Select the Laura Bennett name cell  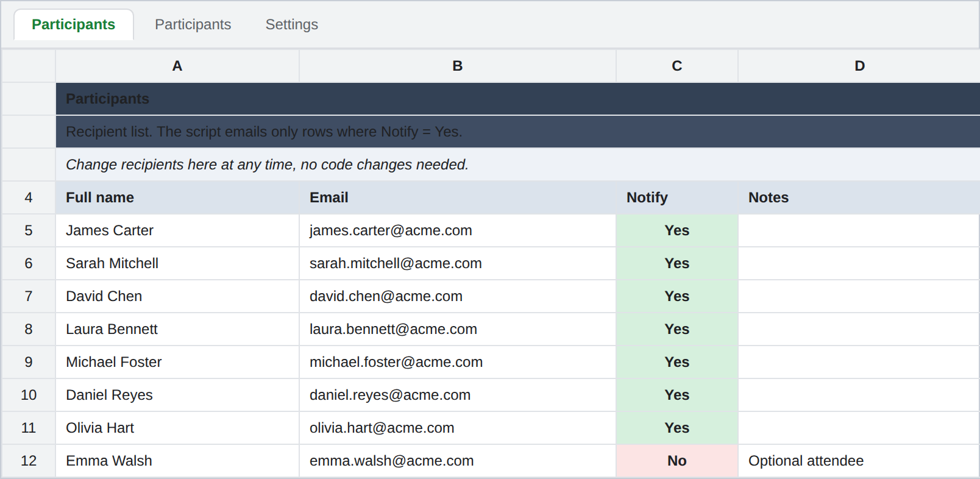click(177, 329)
